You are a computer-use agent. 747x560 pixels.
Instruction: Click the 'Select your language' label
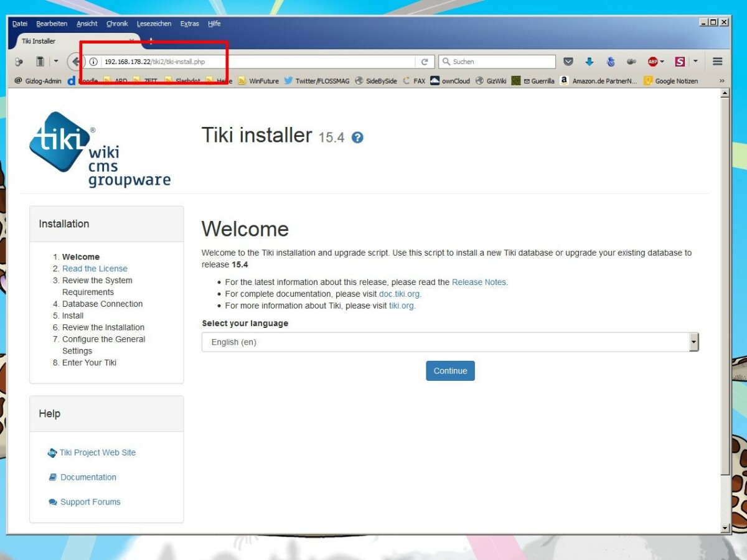point(245,324)
